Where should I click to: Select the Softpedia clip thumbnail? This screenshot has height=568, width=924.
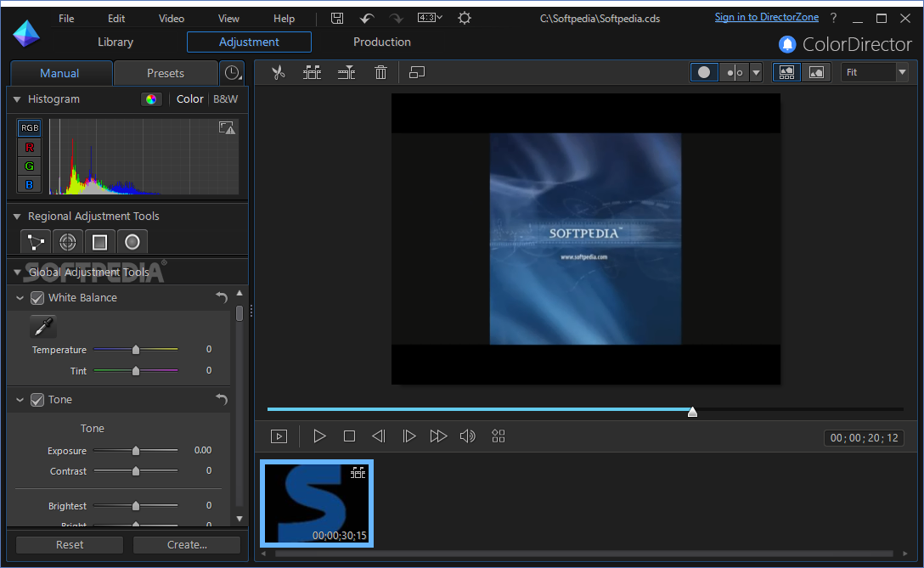click(317, 503)
